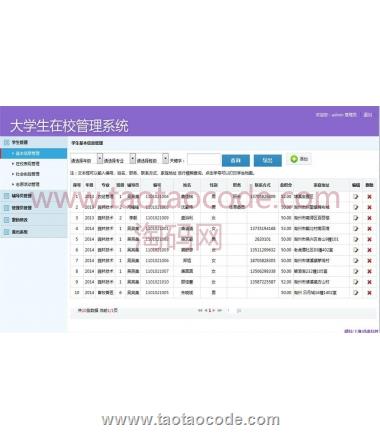Go to next page in pagination
Screen dimensions: 380x441
pos(214,311)
